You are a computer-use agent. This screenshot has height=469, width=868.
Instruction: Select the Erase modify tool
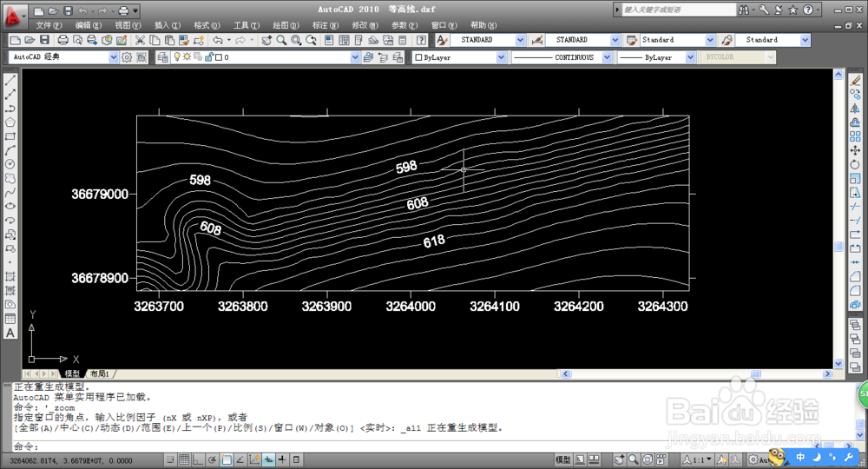(855, 80)
